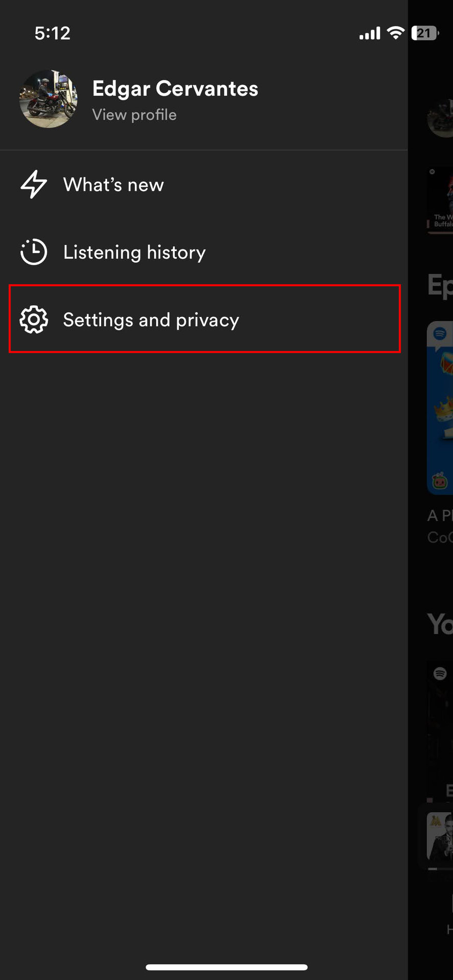Tap the Edgar Cervantes name heading

coord(175,88)
